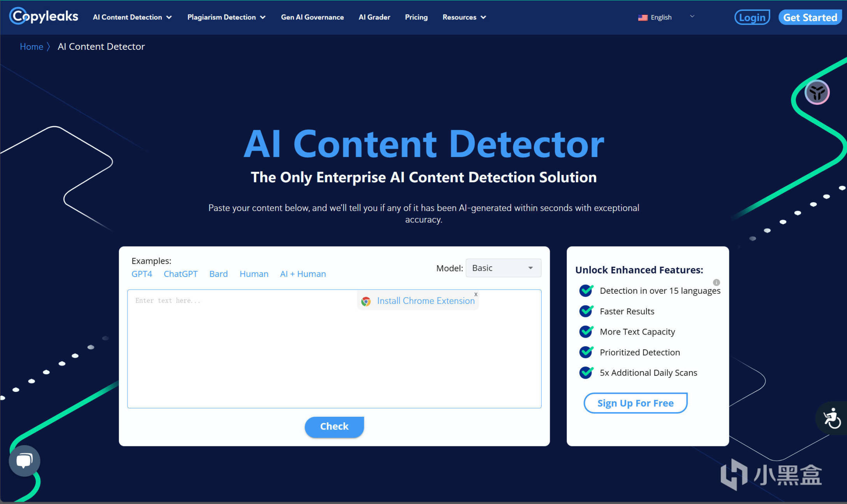Click the US flag language icon
The image size is (847, 504).
(643, 18)
